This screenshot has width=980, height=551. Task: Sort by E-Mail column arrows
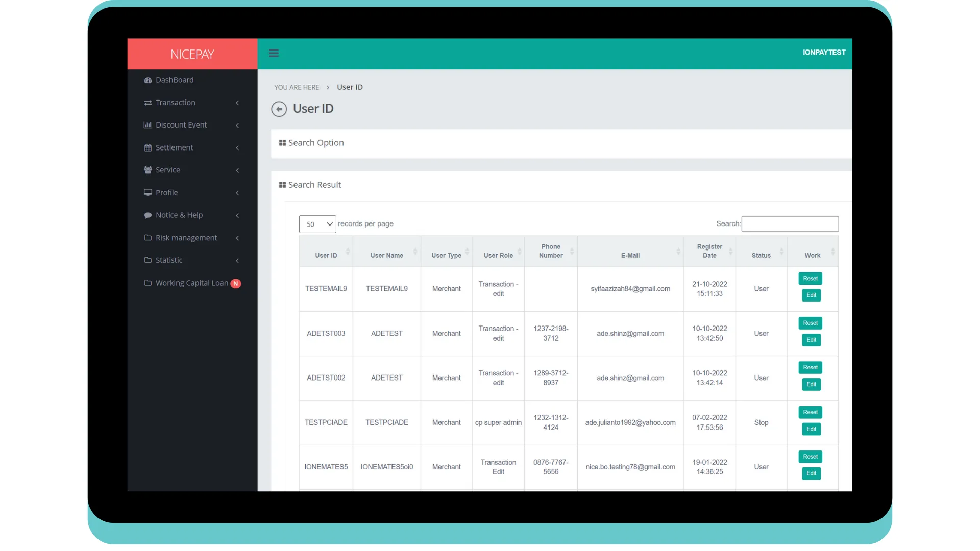point(678,252)
